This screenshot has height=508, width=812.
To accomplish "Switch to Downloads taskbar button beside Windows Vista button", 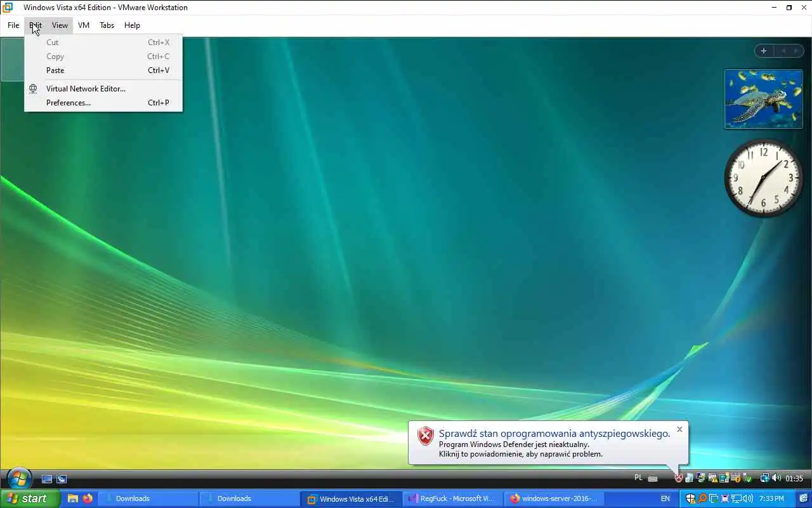I will 251,498.
